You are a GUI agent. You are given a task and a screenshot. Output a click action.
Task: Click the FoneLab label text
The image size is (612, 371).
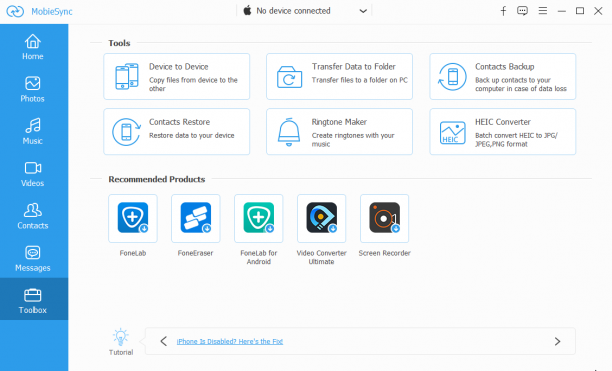coord(133,253)
